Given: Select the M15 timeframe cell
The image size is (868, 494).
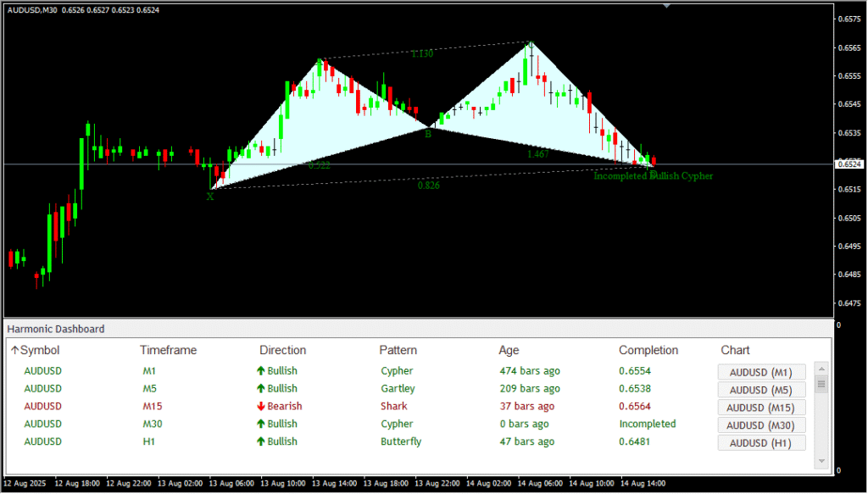Looking at the screenshot, I should pos(153,407).
